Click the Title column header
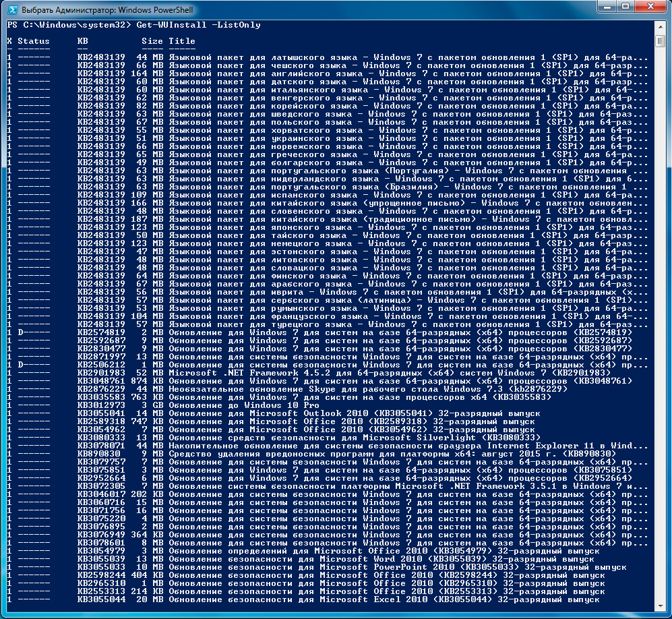Screen dimensions: 672x619 [x=182, y=41]
